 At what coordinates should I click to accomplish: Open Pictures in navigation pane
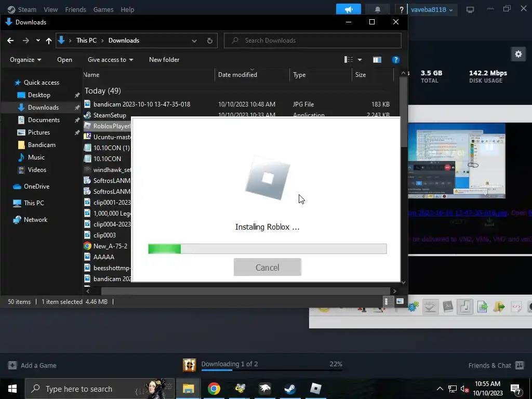[x=38, y=132]
